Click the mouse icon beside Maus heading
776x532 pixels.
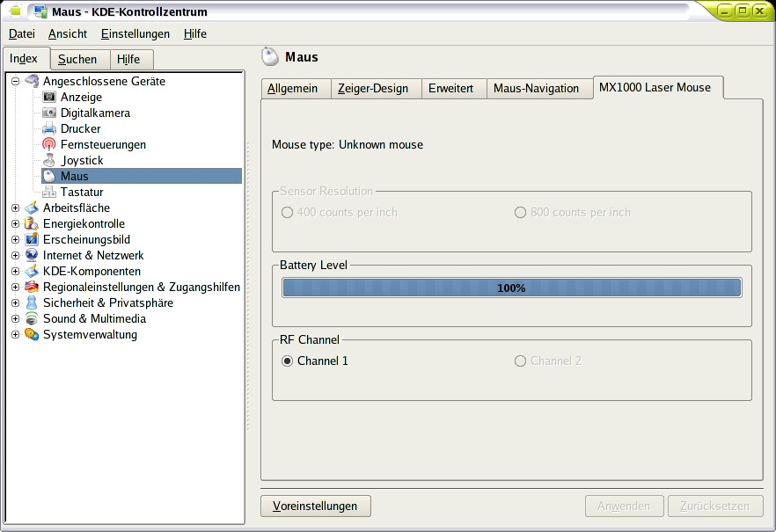(270, 57)
